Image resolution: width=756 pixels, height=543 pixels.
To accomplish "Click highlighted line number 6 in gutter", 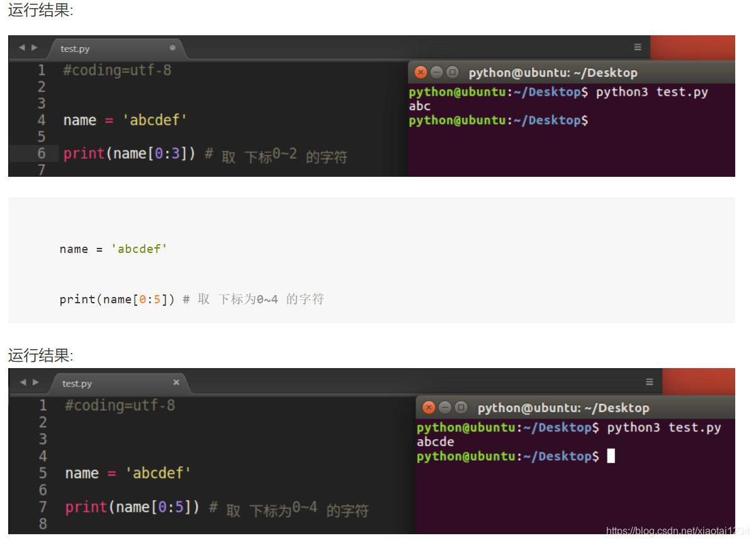I will tap(42, 154).
